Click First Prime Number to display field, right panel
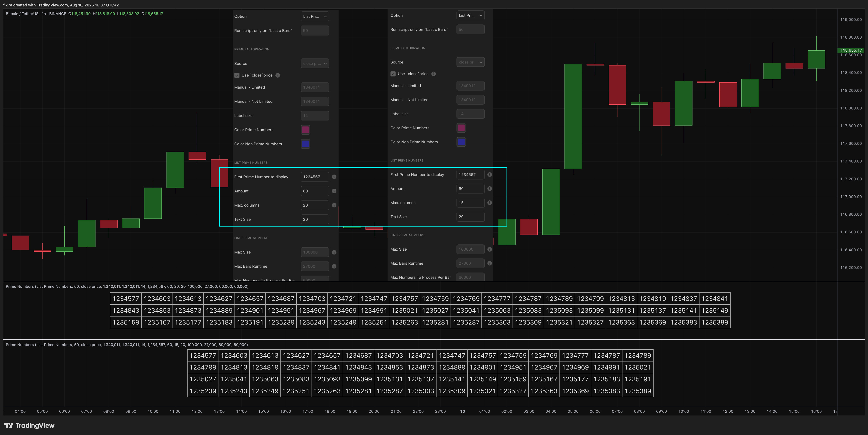 pos(470,175)
